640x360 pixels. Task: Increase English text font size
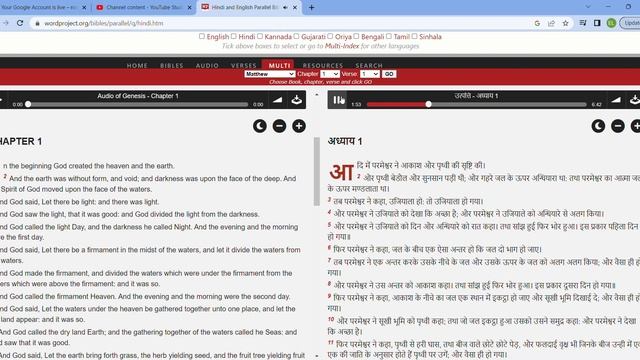(x=299, y=126)
